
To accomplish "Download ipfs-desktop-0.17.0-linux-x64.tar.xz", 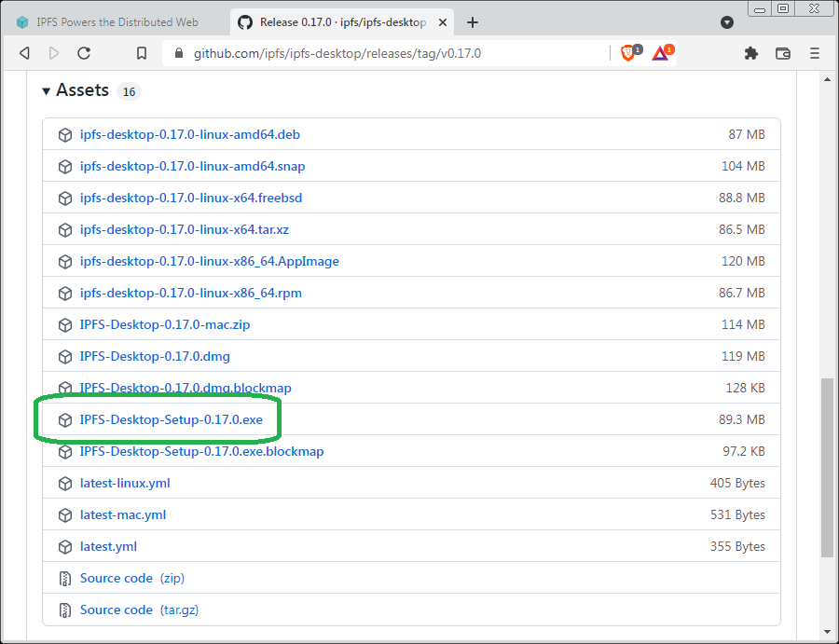I will click(x=185, y=229).
